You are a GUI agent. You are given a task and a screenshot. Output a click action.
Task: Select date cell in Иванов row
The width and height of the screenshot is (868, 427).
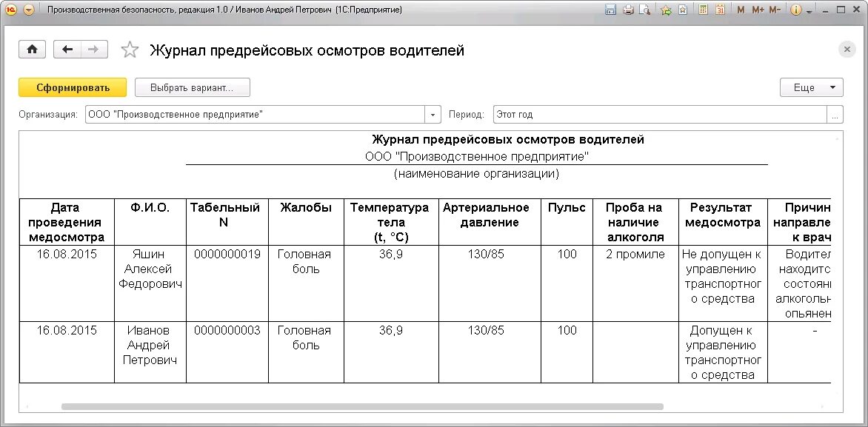pyautogui.click(x=67, y=352)
